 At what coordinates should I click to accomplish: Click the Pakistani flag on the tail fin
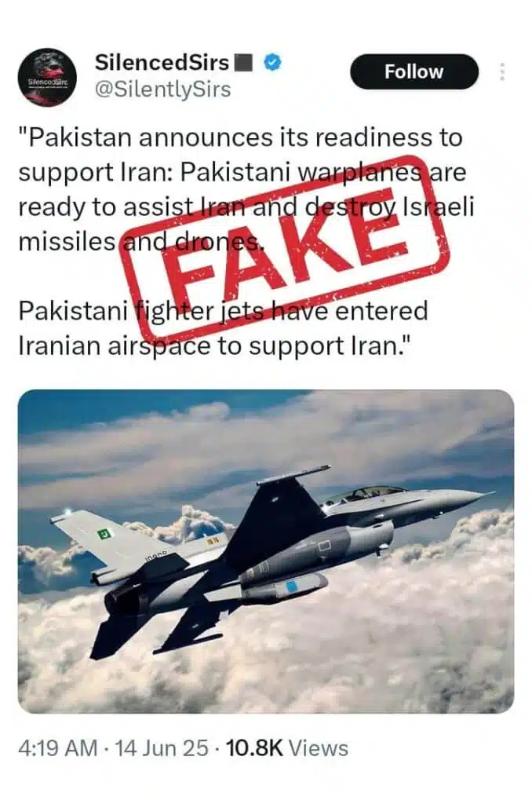click(104, 534)
